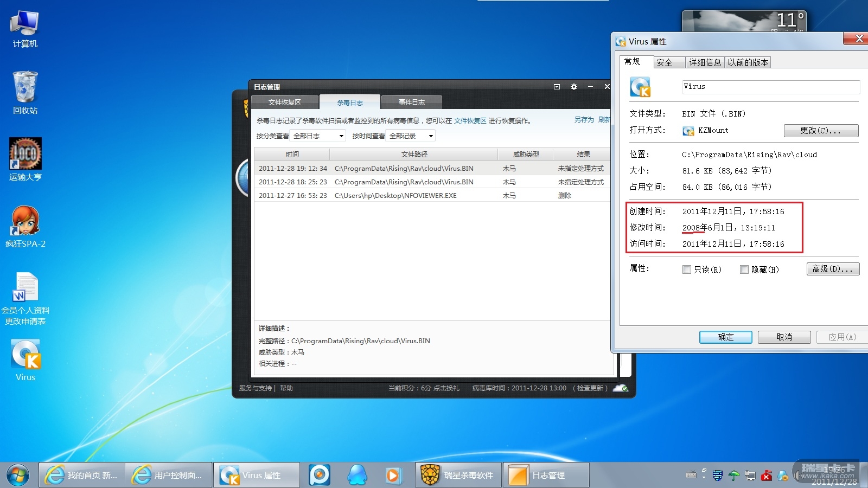Sort log by the 威胁类型 column header

tap(526, 155)
